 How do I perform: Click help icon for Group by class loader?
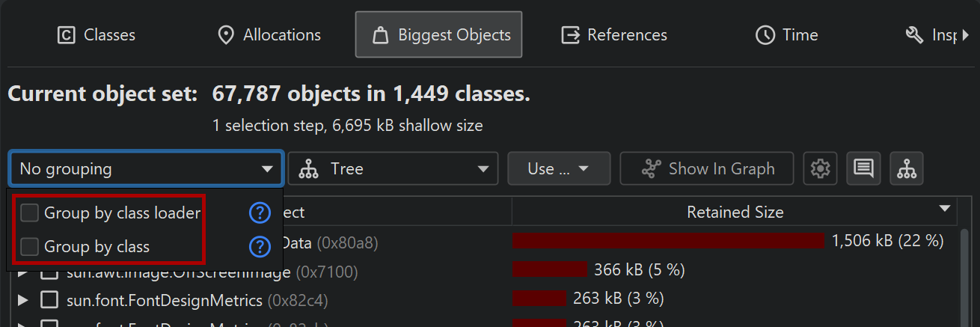click(259, 213)
